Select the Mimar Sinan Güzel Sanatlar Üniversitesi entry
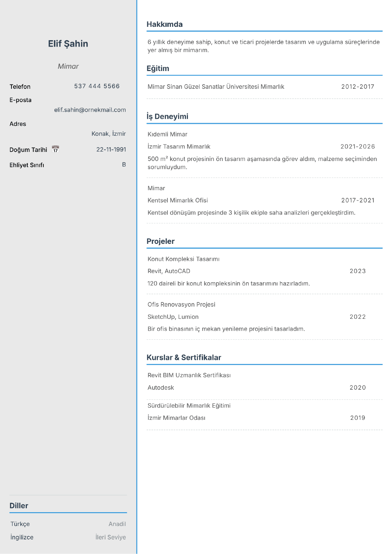Viewport: 392px width, 554px height. 216,87
